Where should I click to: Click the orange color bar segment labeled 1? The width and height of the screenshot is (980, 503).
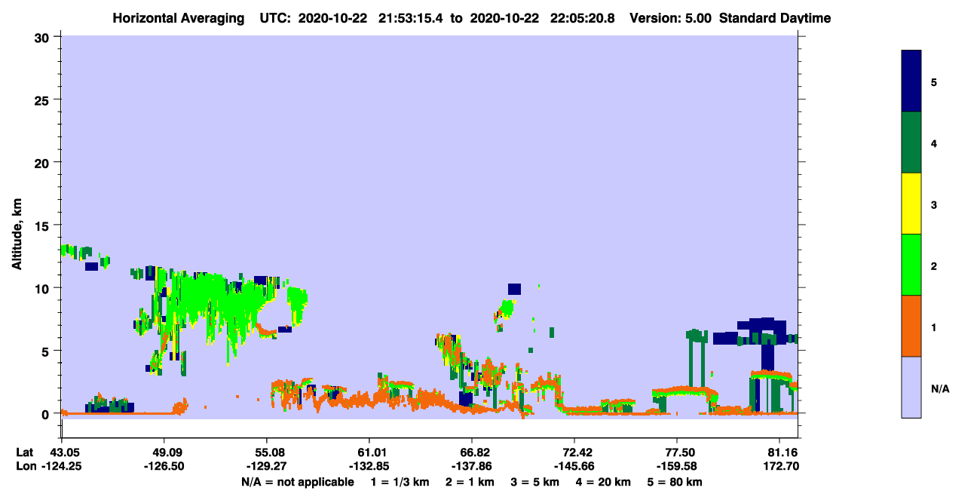pyautogui.click(x=911, y=326)
